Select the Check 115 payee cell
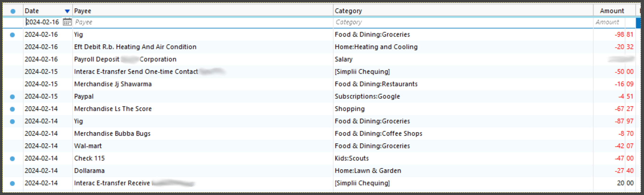Screen dimensions: 644x195 [89, 158]
